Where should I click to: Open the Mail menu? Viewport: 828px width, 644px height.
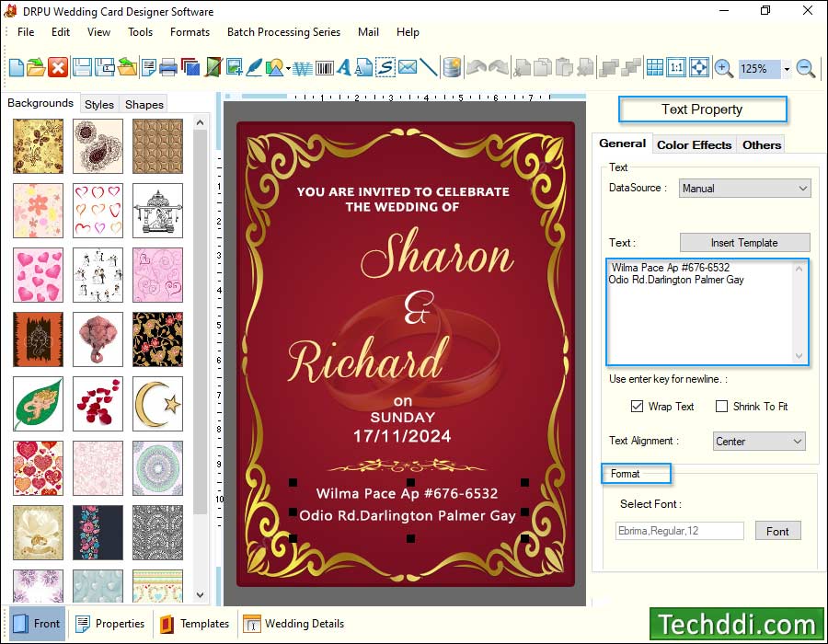coord(368,32)
